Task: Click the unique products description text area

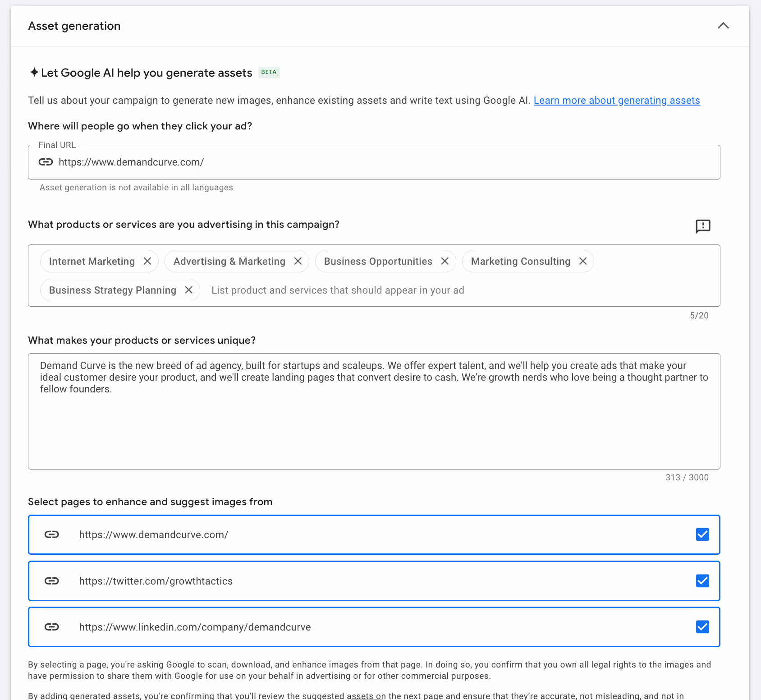Action: pos(374,411)
